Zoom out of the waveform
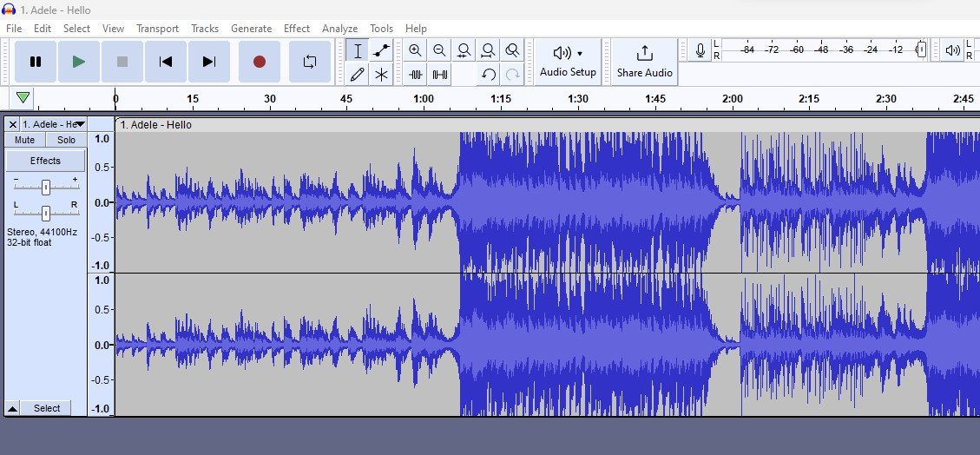This screenshot has width=980, height=455. click(439, 50)
